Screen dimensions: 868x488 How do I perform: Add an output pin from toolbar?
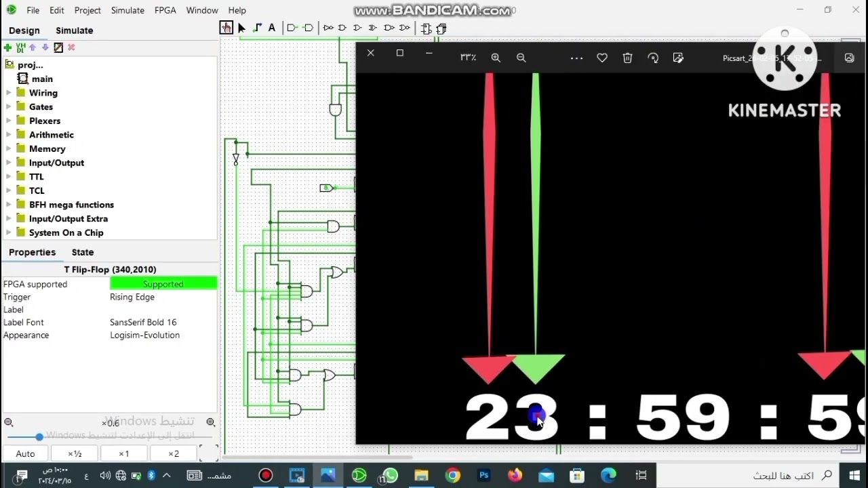[x=309, y=28]
